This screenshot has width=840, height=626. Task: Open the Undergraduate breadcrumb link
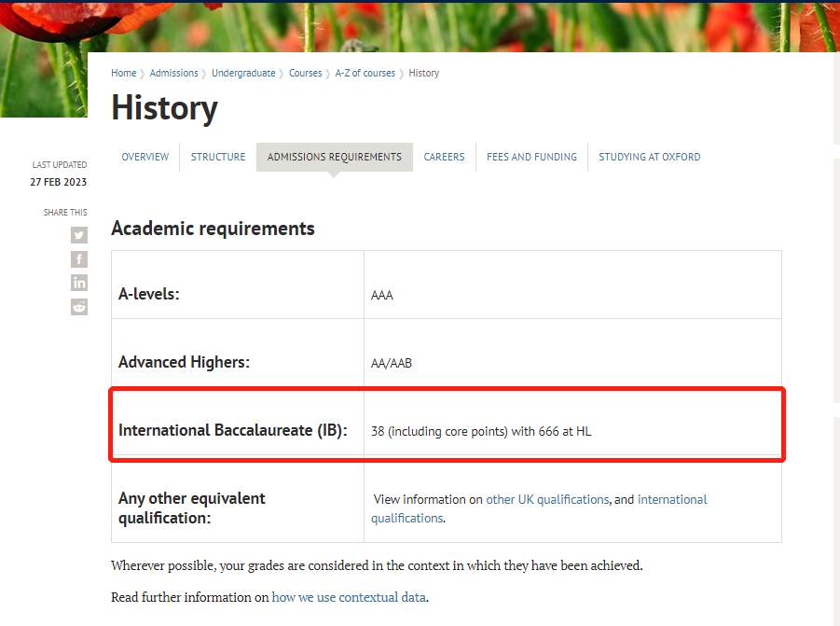243,73
